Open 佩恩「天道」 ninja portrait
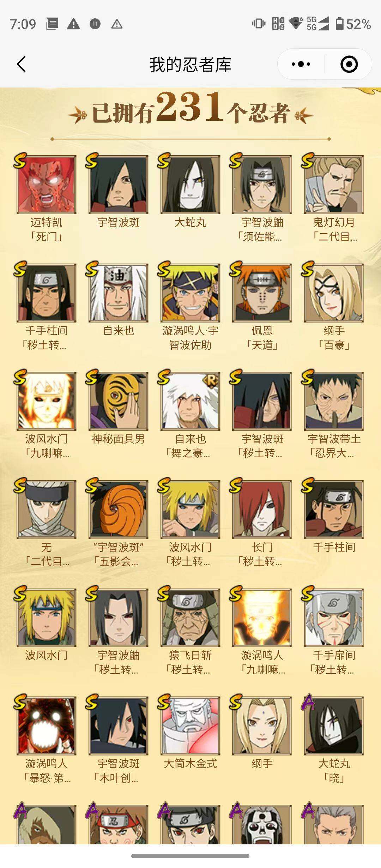This screenshot has width=381, height=868. click(x=262, y=293)
